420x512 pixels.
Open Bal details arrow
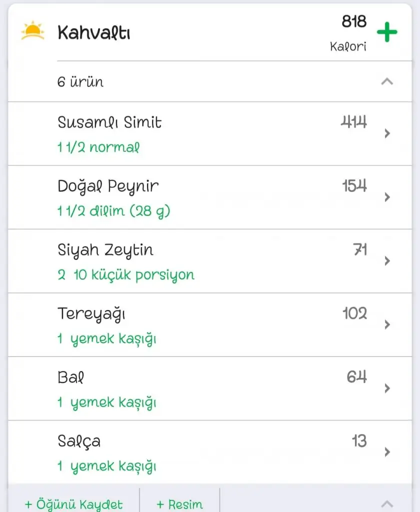(x=387, y=388)
